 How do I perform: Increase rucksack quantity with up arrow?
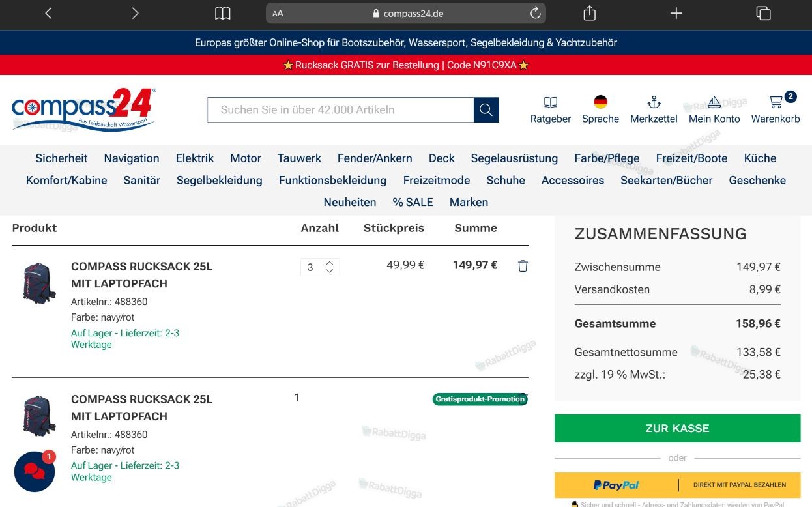tap(330, 263)
